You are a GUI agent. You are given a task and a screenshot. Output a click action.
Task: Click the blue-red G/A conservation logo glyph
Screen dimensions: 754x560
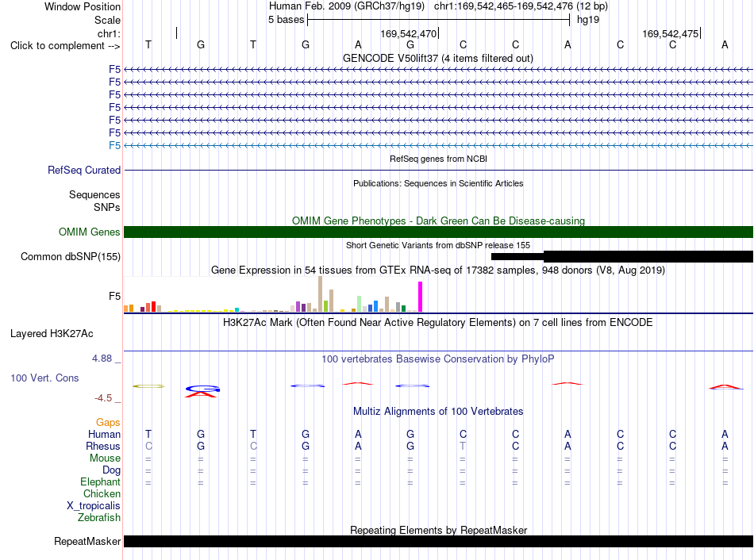click(x=202, y=391)
